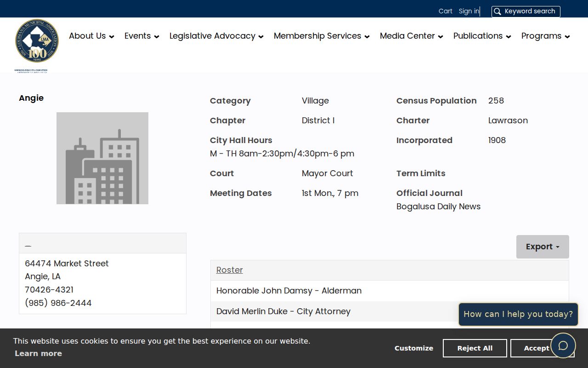
Task: Click the Reject All button
Action: coord(475,348)
